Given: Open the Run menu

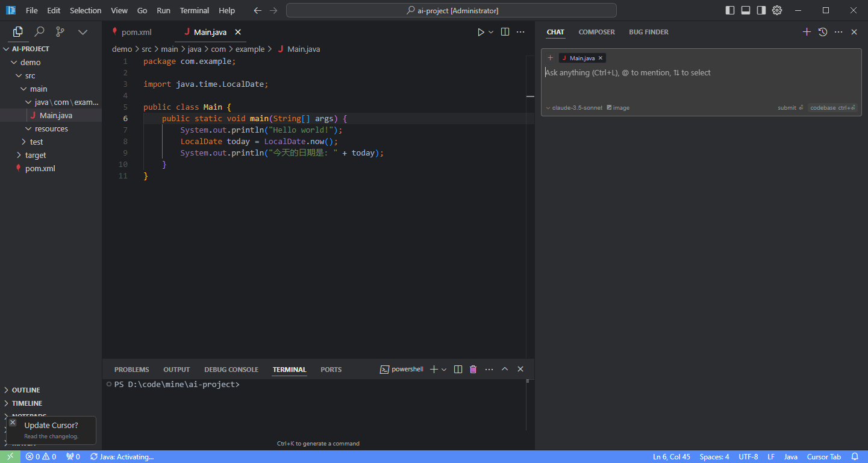Looking at the screenshot, I should point(163,10).
